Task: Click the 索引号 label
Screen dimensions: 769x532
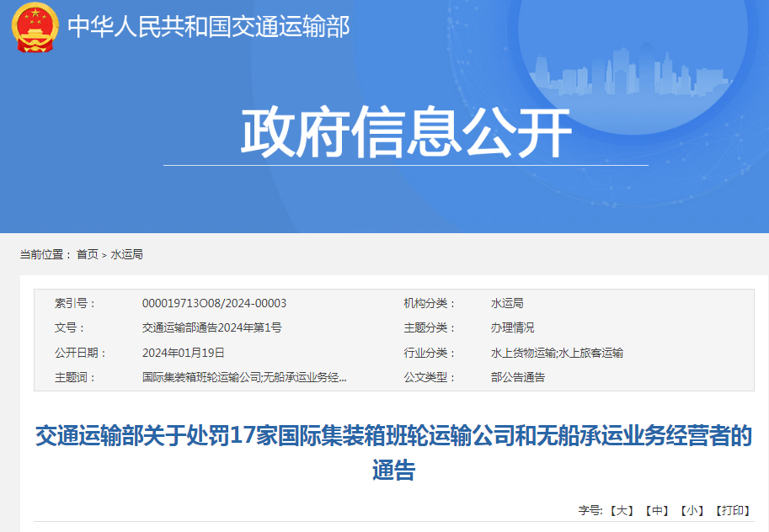Action: (74, 304)
